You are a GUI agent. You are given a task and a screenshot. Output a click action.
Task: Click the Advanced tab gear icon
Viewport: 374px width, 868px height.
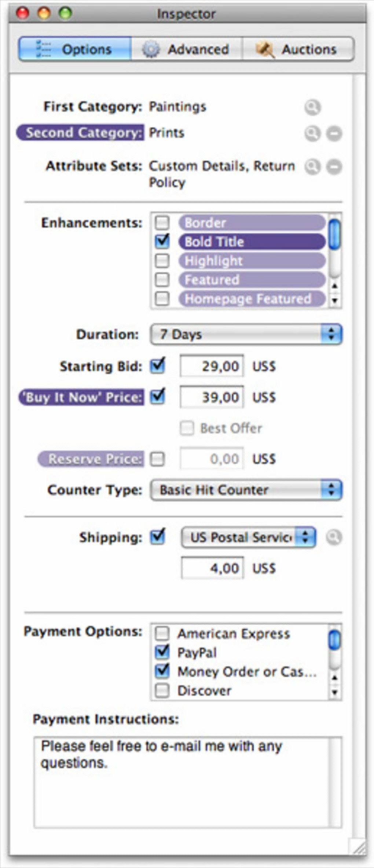coord(151,49)
